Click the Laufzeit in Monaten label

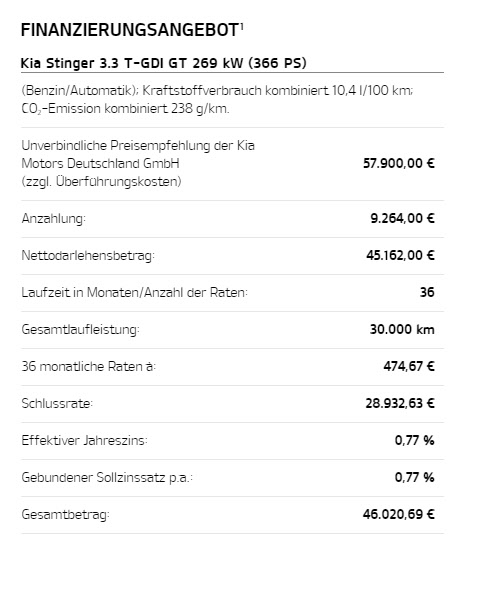pos(135,292)
